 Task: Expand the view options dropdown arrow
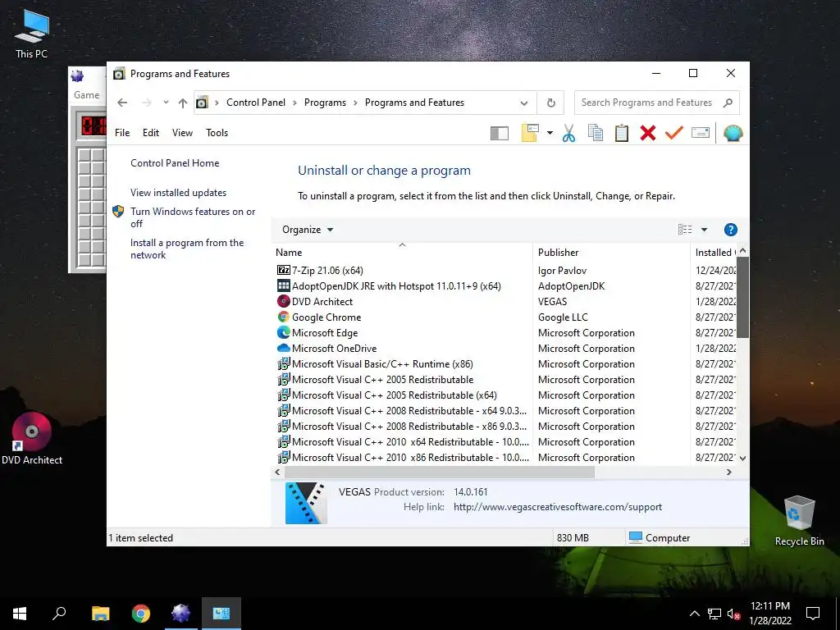[x=704, y=230]
